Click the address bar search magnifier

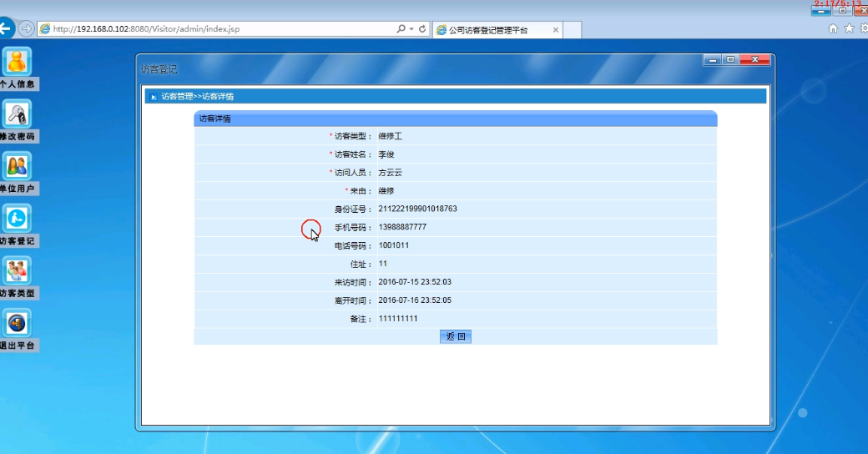click(x=401, y=28)
